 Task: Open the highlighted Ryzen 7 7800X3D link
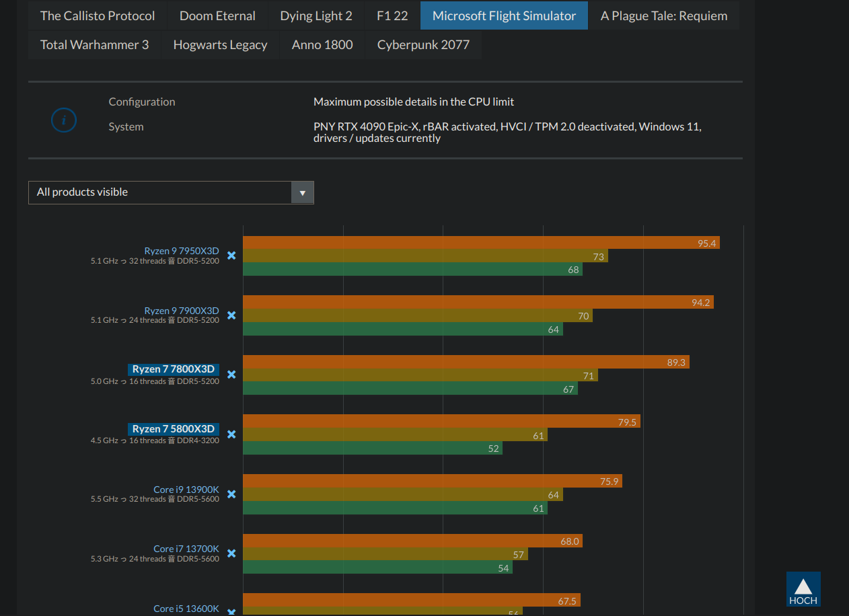coord(174,369)
